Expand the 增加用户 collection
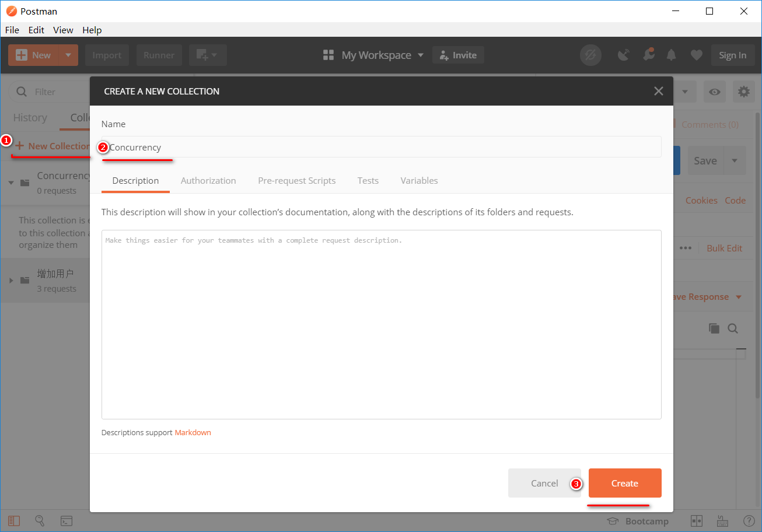762x532 pixels. (11, 281)
